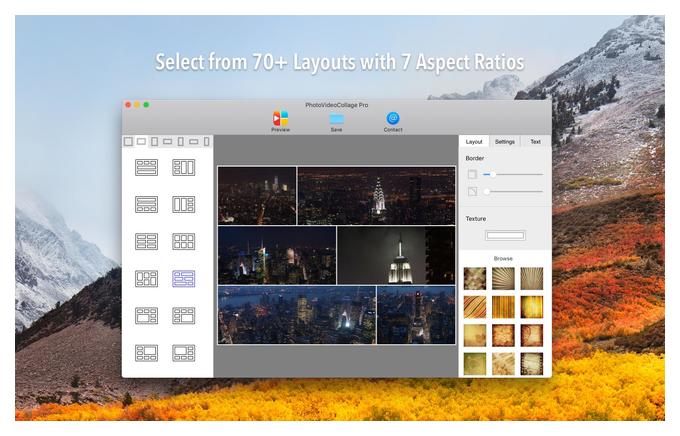Open the white Texture color well

click(505, 236)
